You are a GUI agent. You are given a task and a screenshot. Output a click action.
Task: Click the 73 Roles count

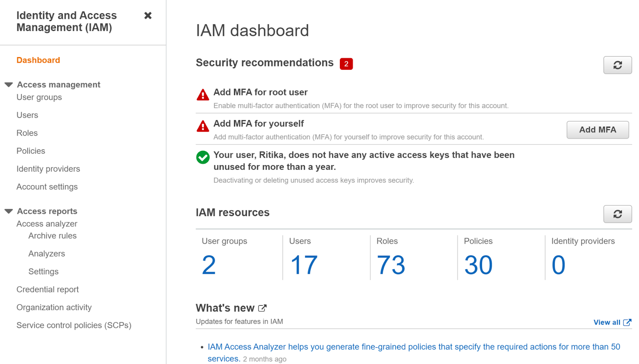[x=391, y=265]
